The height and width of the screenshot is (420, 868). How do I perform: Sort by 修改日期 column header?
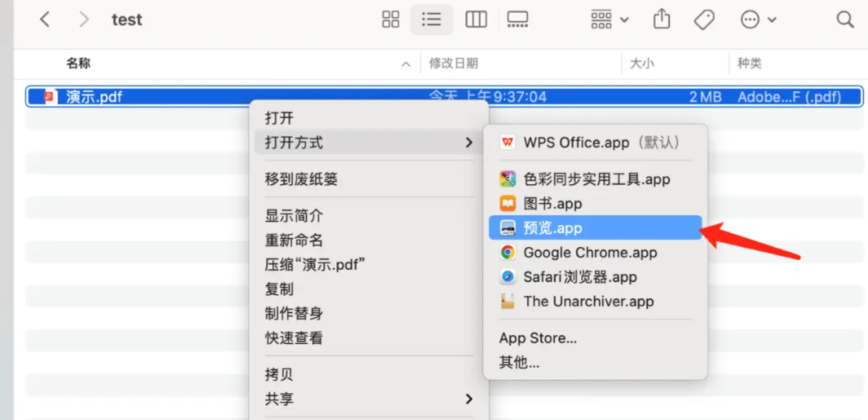point(454,64)
